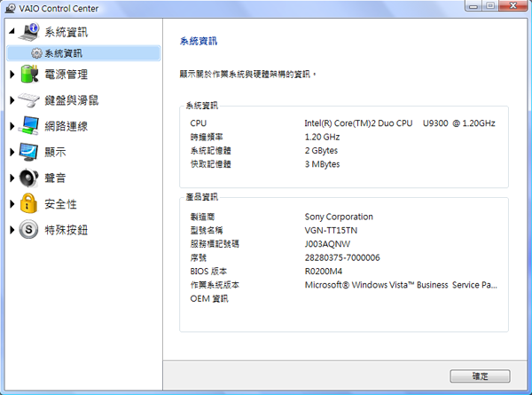This screenshot has height=395, width=532.
Task: Click the 系統資訊 laptop icon
Action: pos(29,32)
